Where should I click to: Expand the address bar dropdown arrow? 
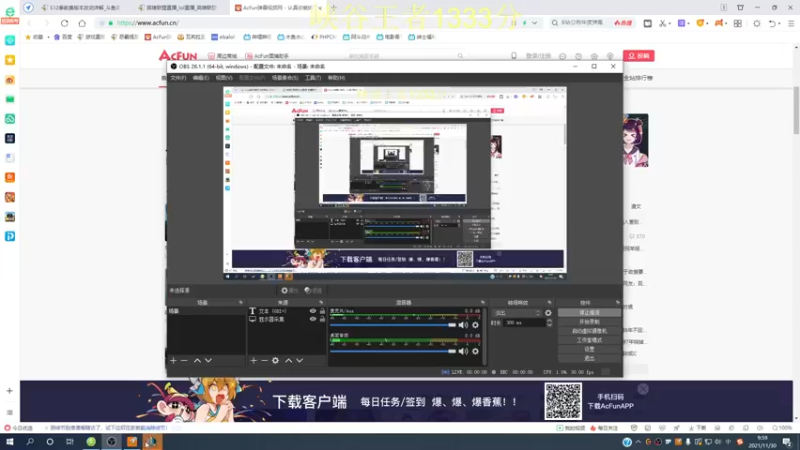[x=534, y=23]
